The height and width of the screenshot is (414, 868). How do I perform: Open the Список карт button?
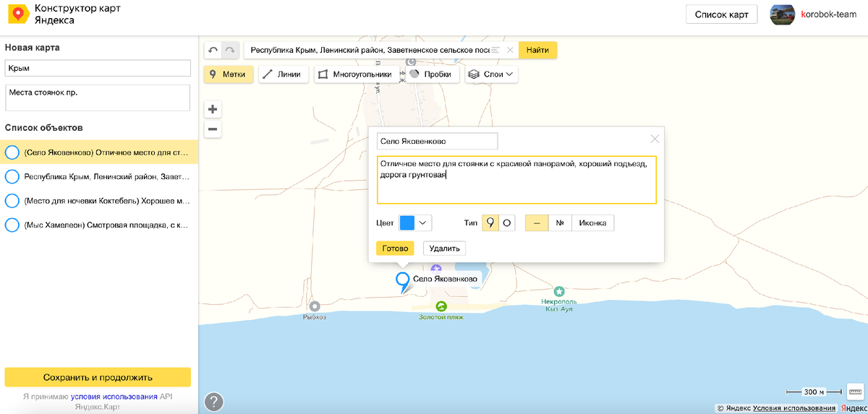pyautogui.click(x=721, y=14)
